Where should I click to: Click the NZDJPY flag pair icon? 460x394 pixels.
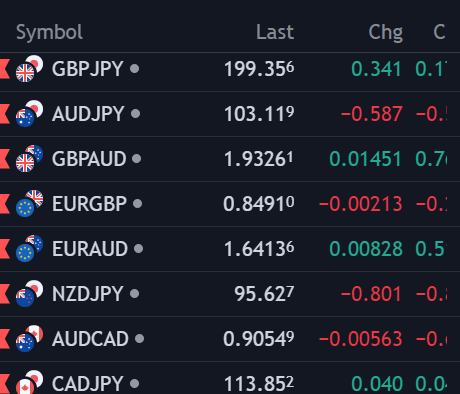[30, 294]
